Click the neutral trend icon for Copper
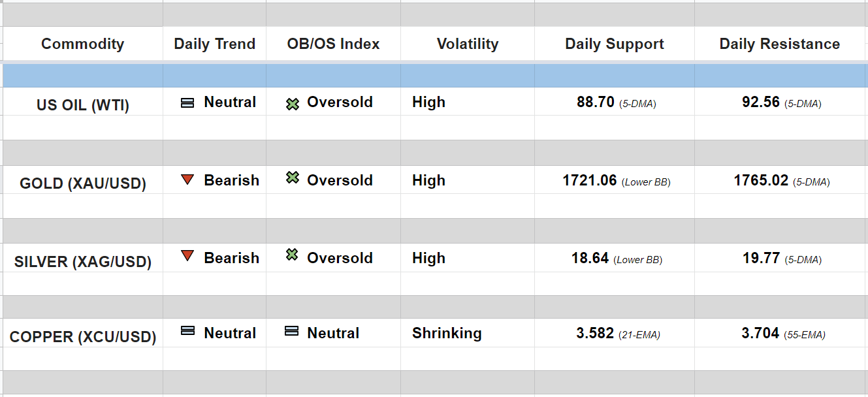The width and height of the screenshot is (868, 397). (187, 331)
